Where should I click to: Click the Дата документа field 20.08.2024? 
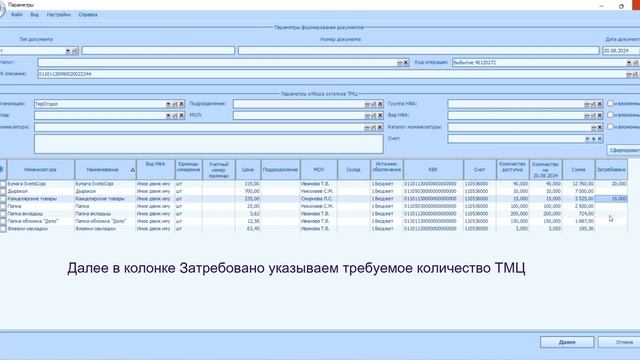click(x=621, y=51)
